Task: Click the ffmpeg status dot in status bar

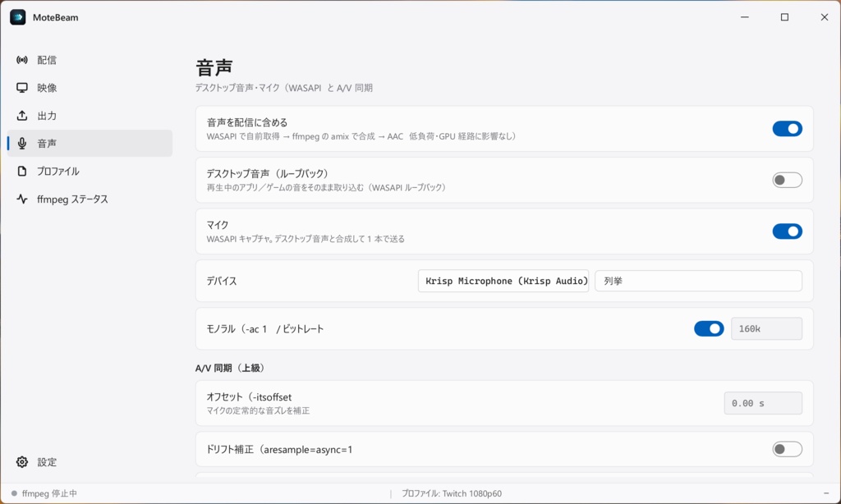Action: click(x=14, y=493)
